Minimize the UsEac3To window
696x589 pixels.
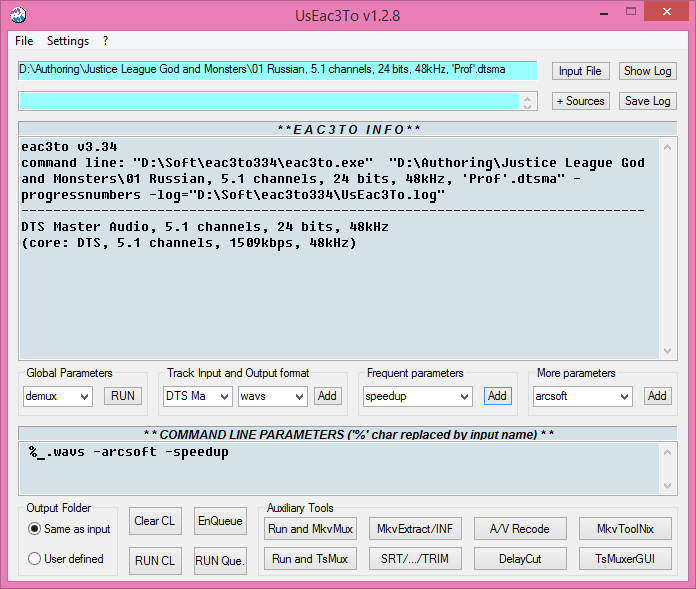coord(604,13)
